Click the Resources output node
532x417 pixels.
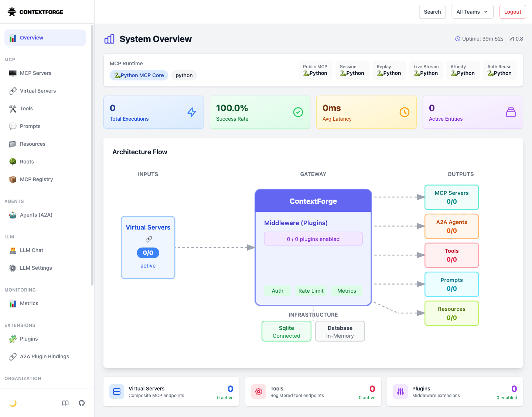coord(451,313)
